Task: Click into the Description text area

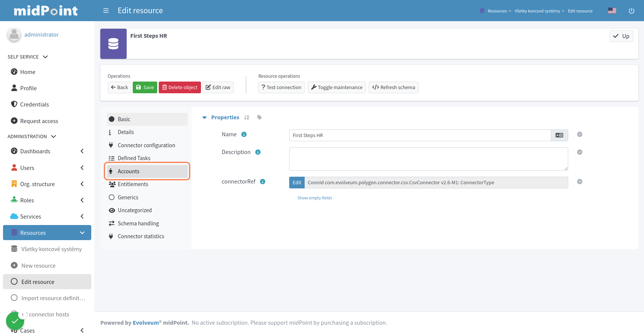Action: click(428, 159)
